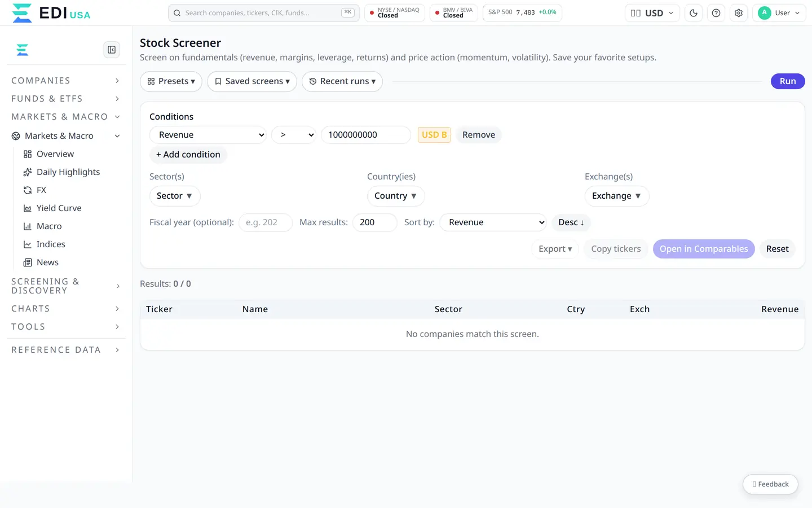Click the Yield Curve chart icon
Image resolution: width=812 pixels, height=508 pixels.
[27, 208]
